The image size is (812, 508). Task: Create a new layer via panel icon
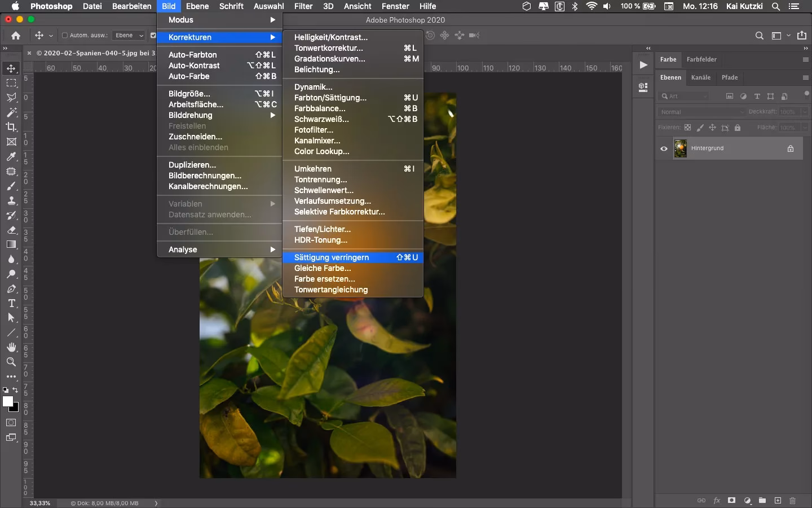pyautogui.click(x=778, y=501)
